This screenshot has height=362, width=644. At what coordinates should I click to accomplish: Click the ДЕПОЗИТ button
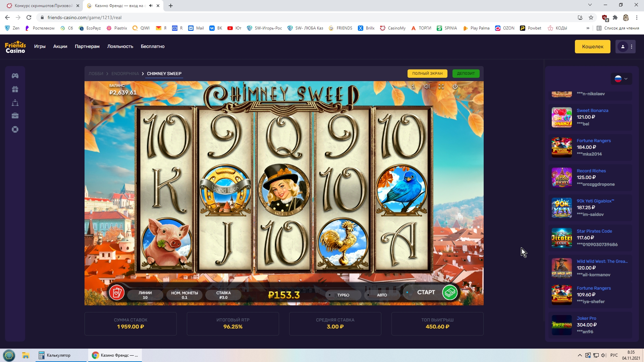(x=466, y=73)
